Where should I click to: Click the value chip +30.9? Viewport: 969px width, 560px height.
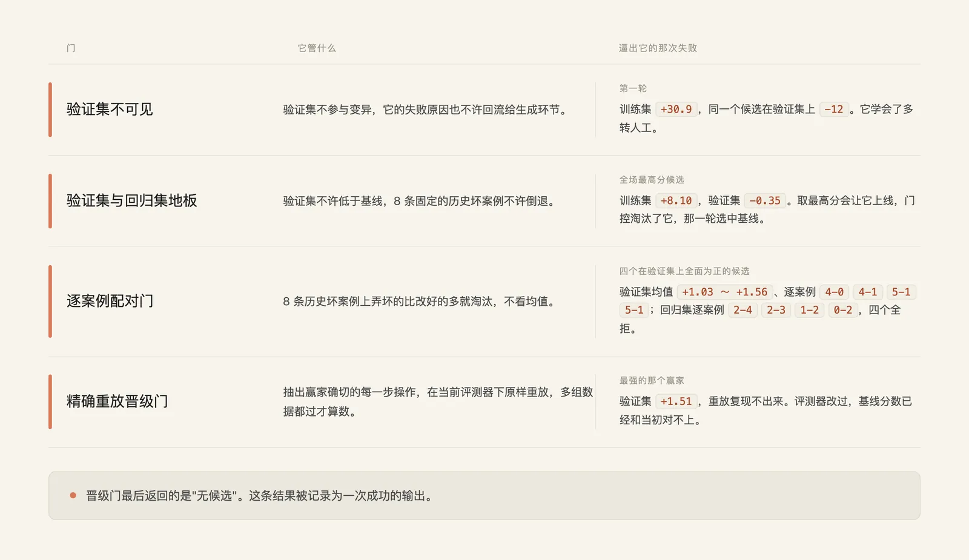tap(676, 110)
